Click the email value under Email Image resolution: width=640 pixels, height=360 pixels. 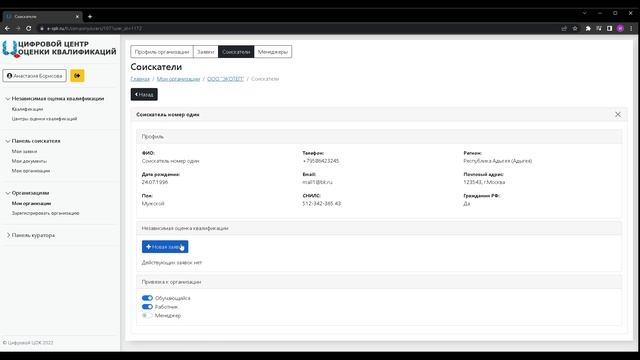point(318,182)
